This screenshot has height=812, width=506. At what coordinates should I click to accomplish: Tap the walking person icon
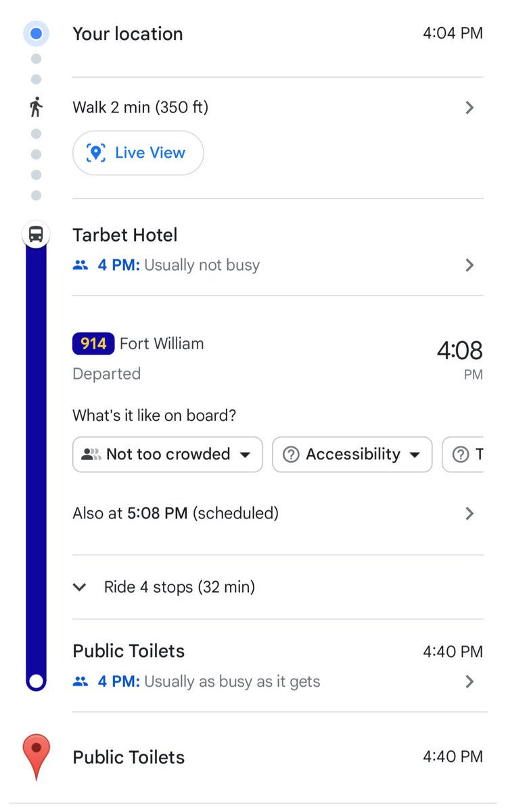click(x=37, y=107)
